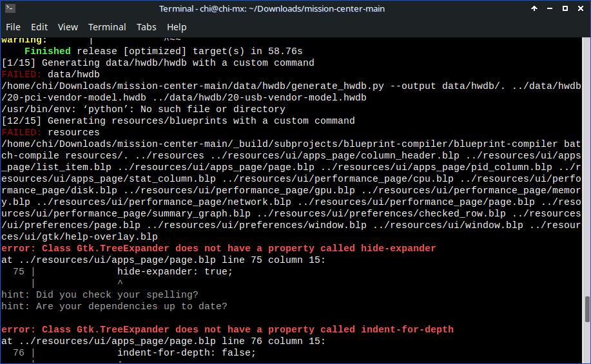Minimize the Terminal window
The image size is (591, 364).
coord(550,9)
